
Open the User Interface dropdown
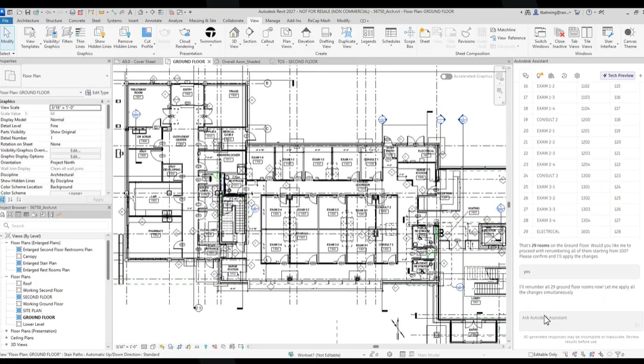pos(608,38)
